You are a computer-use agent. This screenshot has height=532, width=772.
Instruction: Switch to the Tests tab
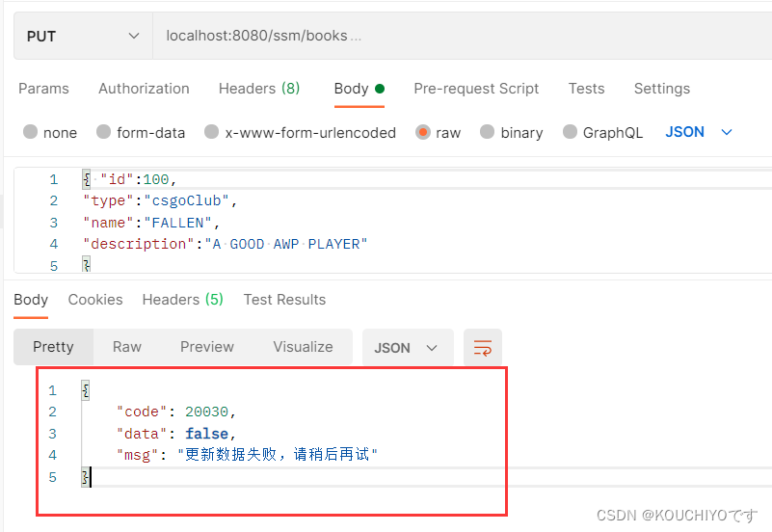point(586,89)
